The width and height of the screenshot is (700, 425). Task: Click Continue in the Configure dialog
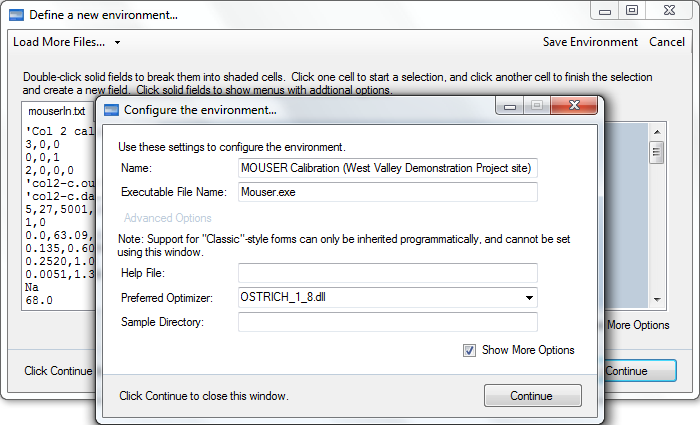(533, 396)
